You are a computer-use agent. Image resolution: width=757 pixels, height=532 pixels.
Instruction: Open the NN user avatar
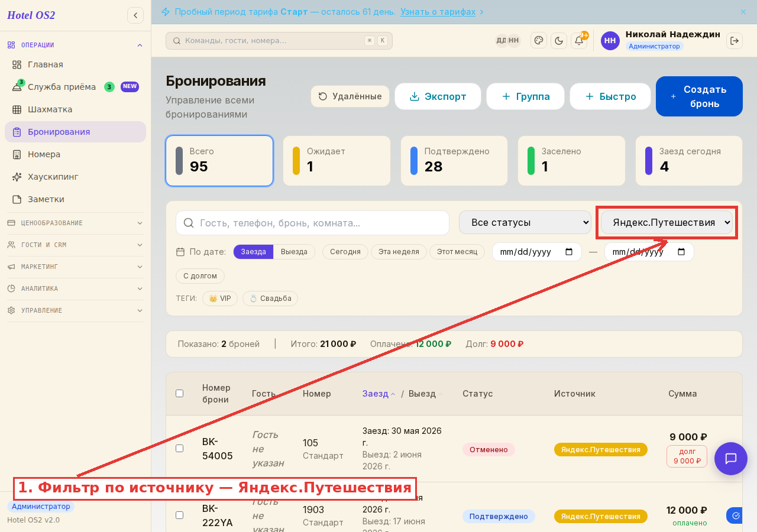[x=610, y=40]
